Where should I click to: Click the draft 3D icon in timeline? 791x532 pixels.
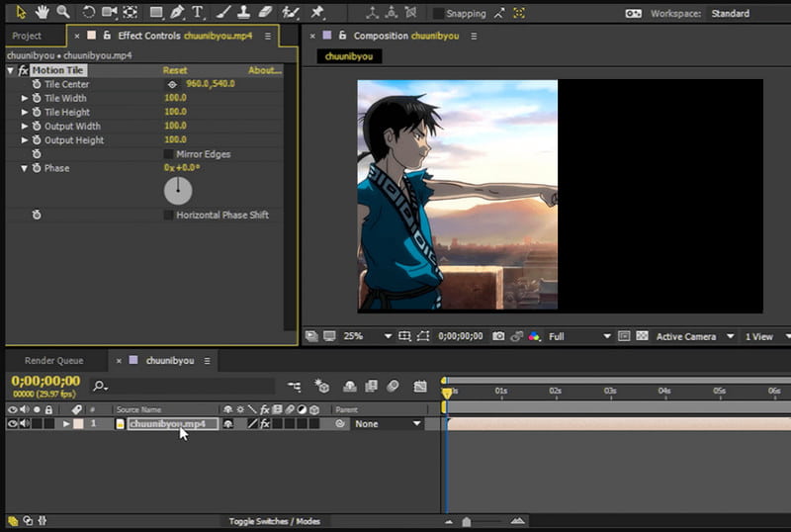[322, 387]
